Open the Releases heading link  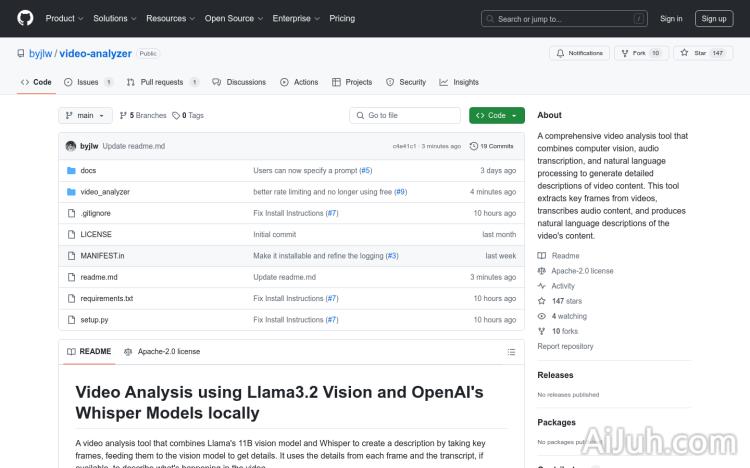[555, 375]
